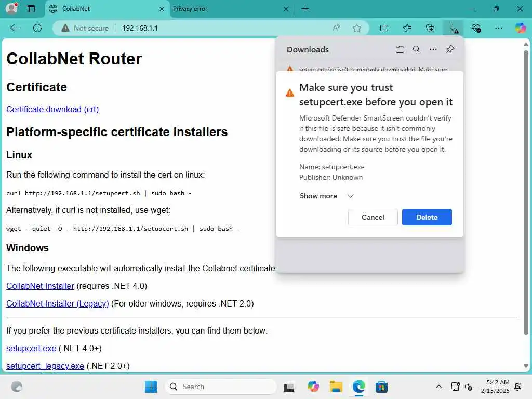Open the Windows Start button
This screenshot has height=399, width=532.
(x=151, y=387)
